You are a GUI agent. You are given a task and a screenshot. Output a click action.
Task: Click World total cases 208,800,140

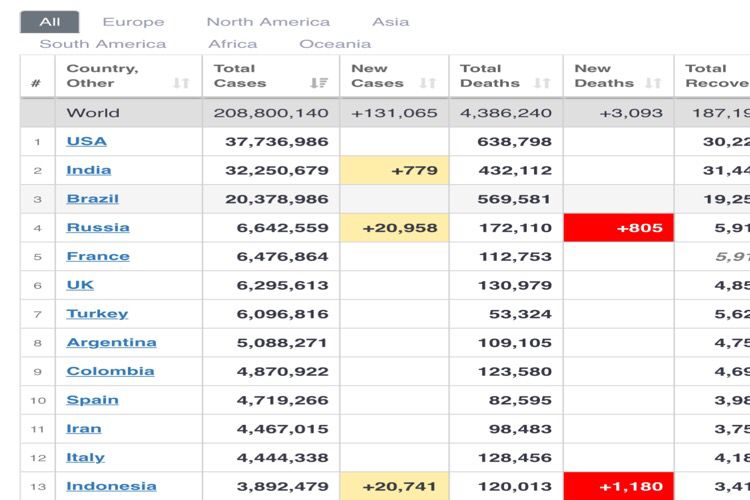271,113
